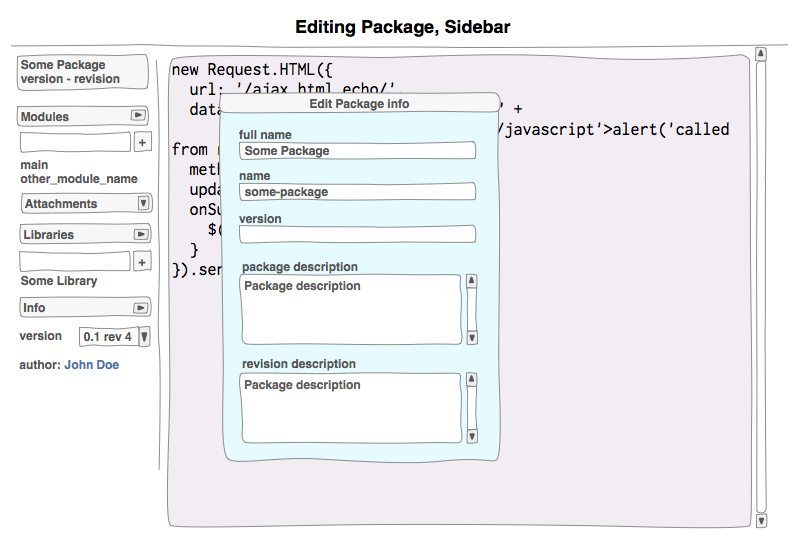Click the Info section label
The image size is (806, 536).
(x=34, y=308)
